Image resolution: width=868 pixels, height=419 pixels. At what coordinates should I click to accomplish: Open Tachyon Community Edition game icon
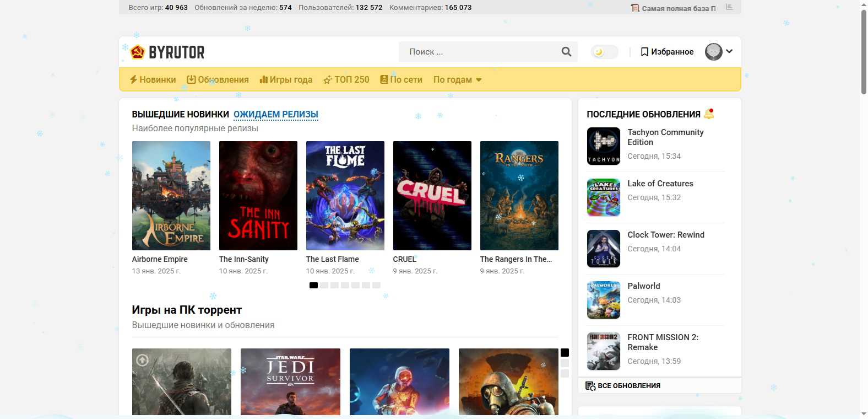pos(604,146)
